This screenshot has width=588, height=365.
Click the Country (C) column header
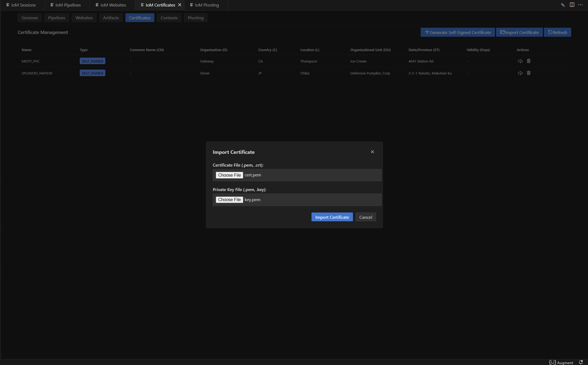coord(267,50)
